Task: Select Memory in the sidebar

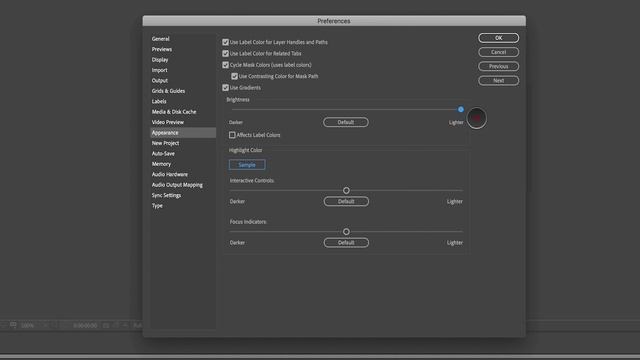Action: point(161,164)
